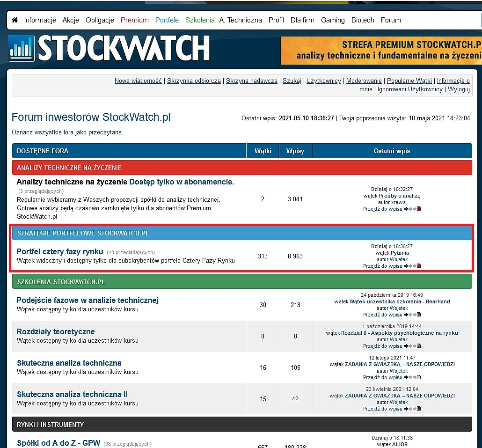Open thread Rozdział 8 - Aspekty psychologiczne
Viewport: 482px width, 448px height.
(x=400, y=333)
